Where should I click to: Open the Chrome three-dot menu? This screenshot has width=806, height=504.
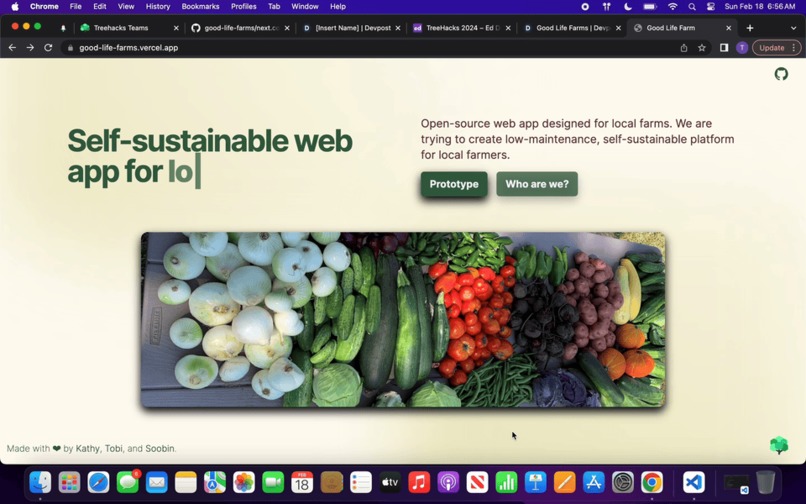[794, 48]
